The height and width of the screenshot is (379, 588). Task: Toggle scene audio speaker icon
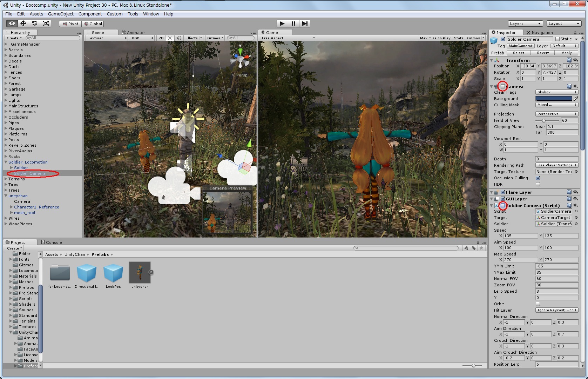179,38
